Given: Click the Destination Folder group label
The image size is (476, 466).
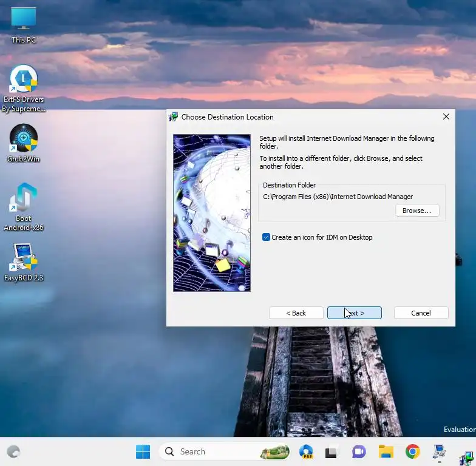Looking at the screenshot, I should pos(289,185).
